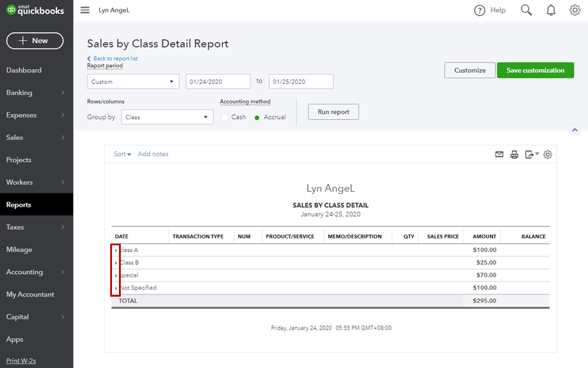The width and height of the screenshot is (588, 368).
Task: Open Mileage in the sidebar
Action: click(19, 249)
